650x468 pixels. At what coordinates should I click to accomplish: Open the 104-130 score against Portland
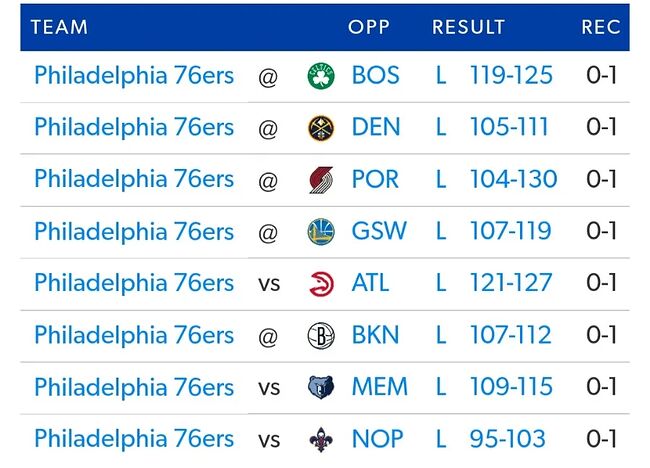pos(513,180)
